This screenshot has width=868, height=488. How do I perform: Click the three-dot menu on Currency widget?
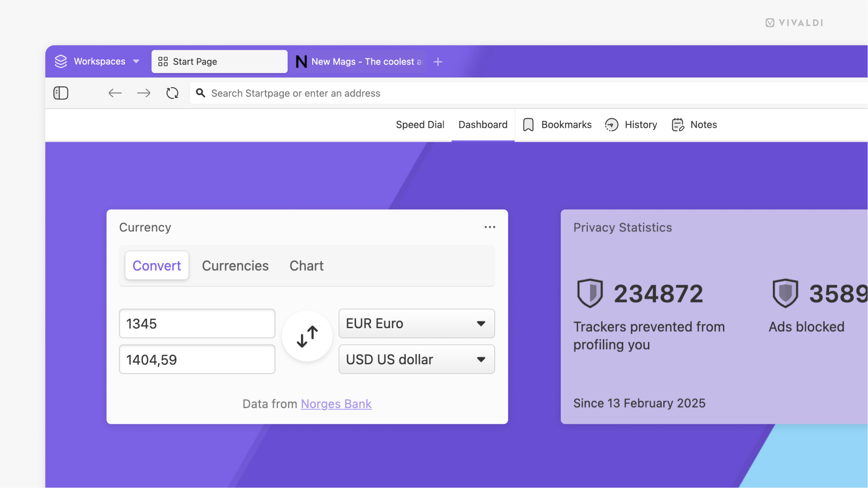(489, 227)
